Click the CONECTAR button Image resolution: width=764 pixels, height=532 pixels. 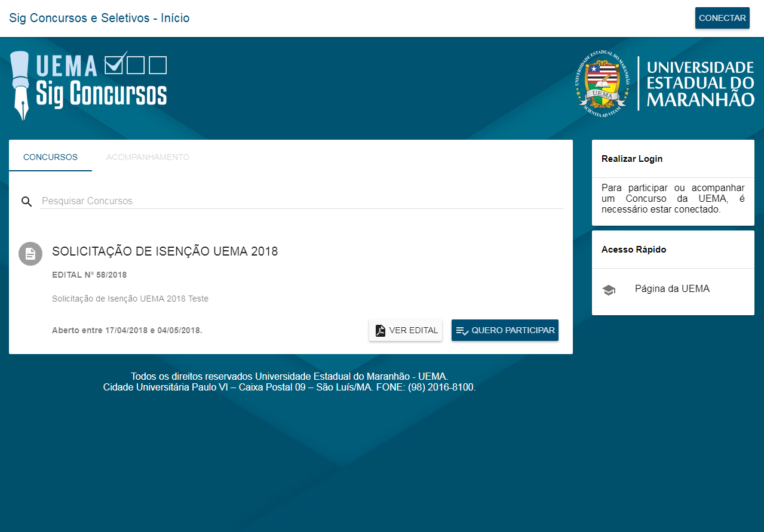point(722,18)
